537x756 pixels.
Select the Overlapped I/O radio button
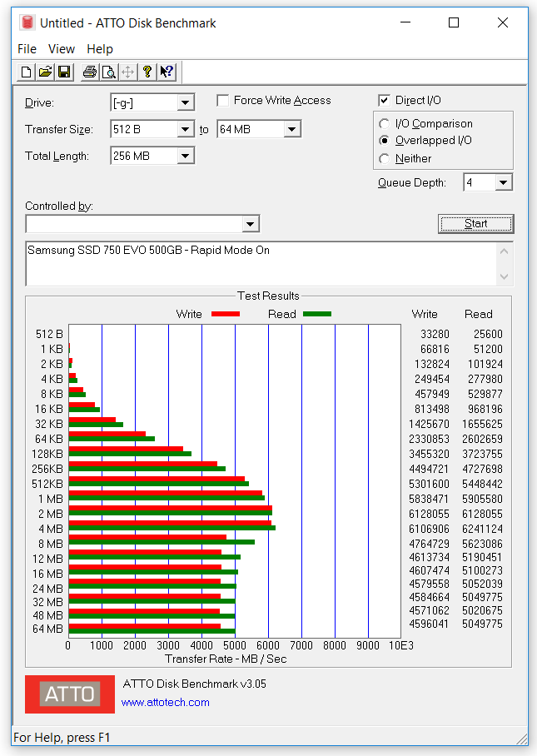pos(384,141)
